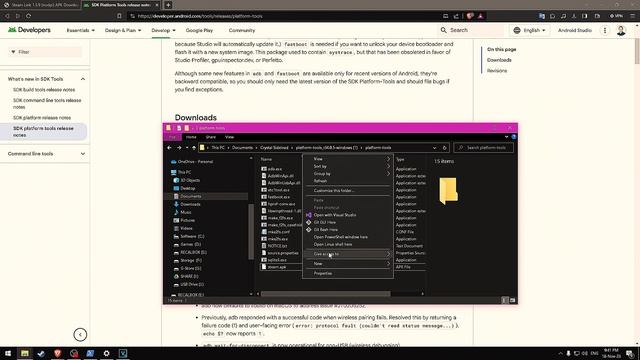The width and height of the screenshot is (640, 360).
Task: Click the Android Studio link in the header
Action: click(x=575, y=30)
